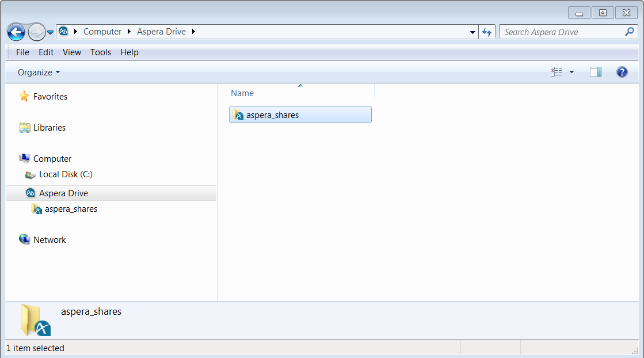The height and width of the screenshot is (358, 644).
Task: Toggle the preview pane button
Action: 595,72
